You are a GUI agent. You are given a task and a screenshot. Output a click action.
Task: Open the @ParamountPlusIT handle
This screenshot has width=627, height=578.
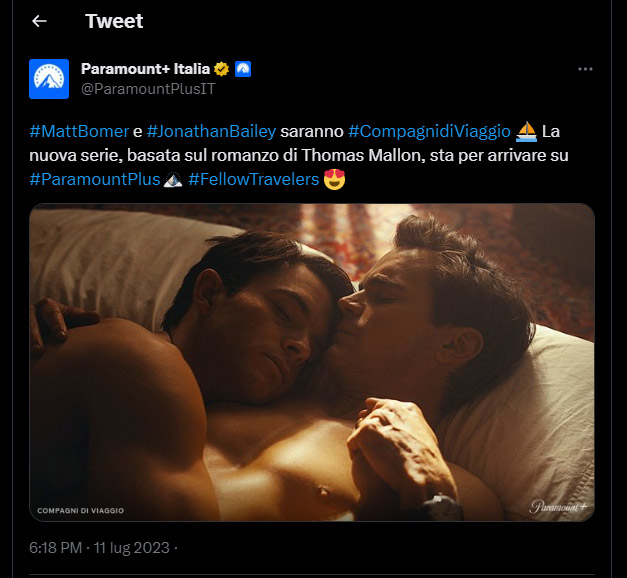click(148, 88)
